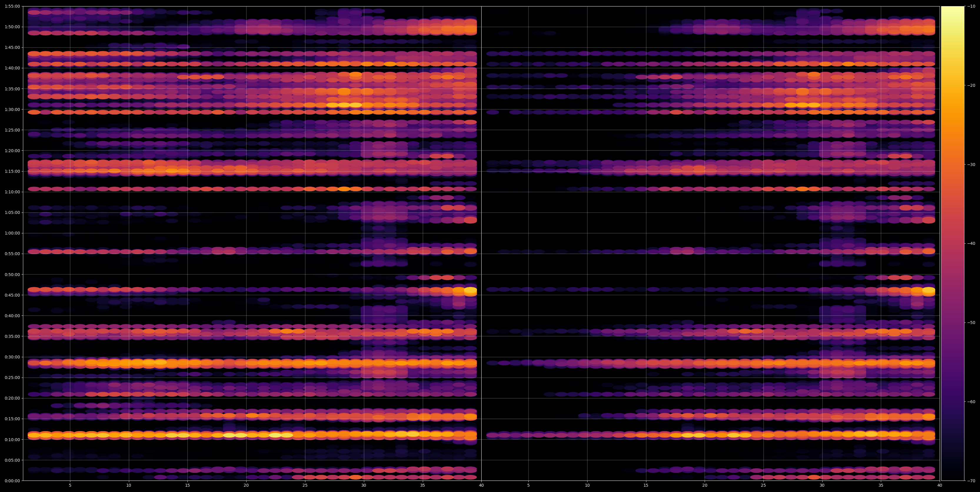This screenshot has height=492, width=980.
Task: Pick the "0:05:00" y-axis tick label
Action: pyautogui.click(x=13, y=460)
